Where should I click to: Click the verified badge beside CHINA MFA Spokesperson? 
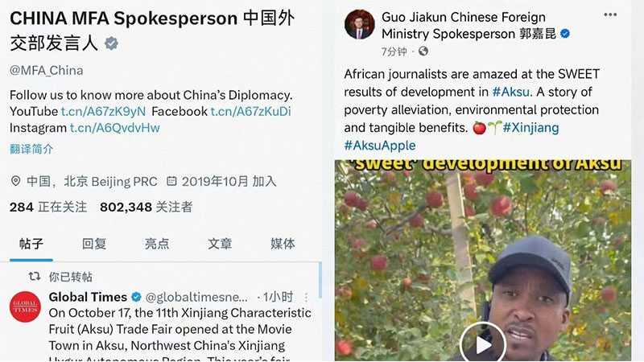(x=111, y=43)
